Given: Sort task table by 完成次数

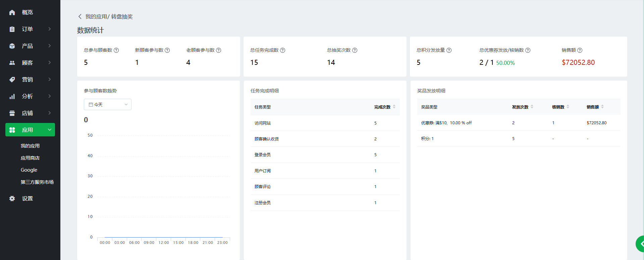Looking at the screenshot, I should pyautogui.click(x=394, y=107).
